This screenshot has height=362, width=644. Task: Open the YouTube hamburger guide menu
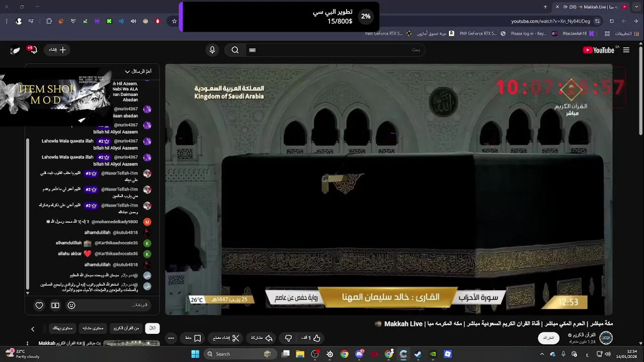(x=626, y=50)
